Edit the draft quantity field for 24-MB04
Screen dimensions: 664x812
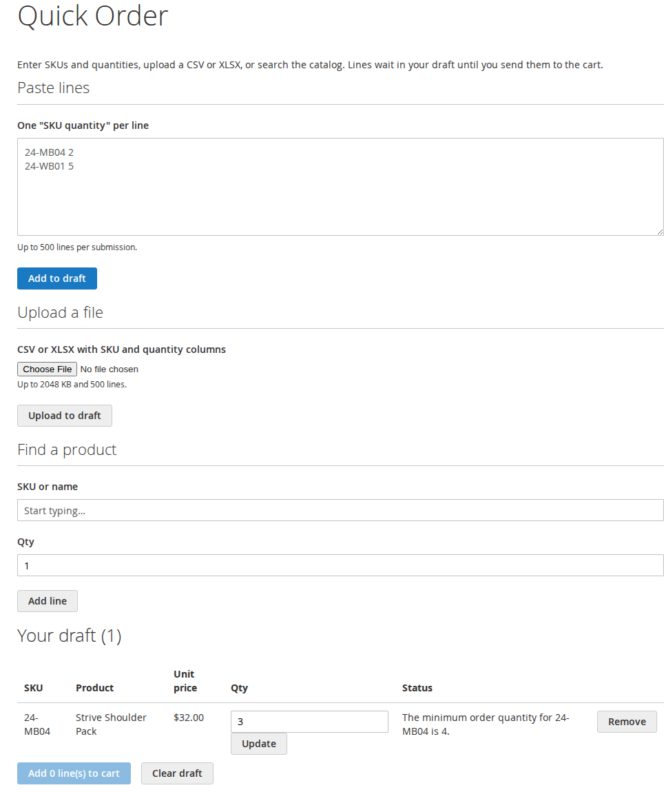click(309, 722)
